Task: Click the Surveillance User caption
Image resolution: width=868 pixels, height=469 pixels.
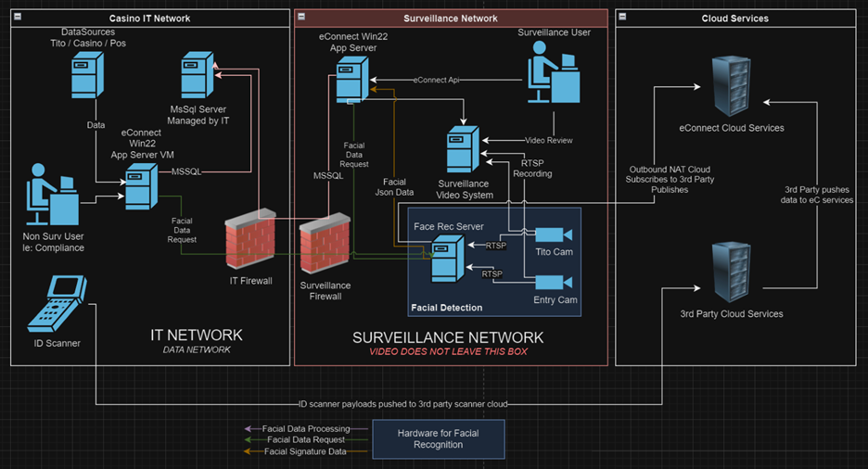Action: [x=555, y=32]
